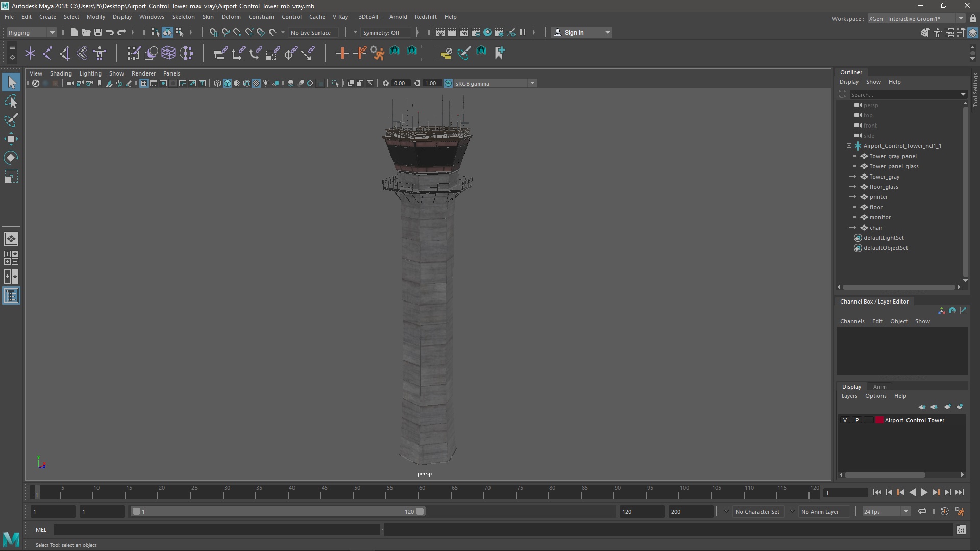Click the Maya logo icon bottom left
This screenshot has width=980, height=551.
[x=11, y=539]
